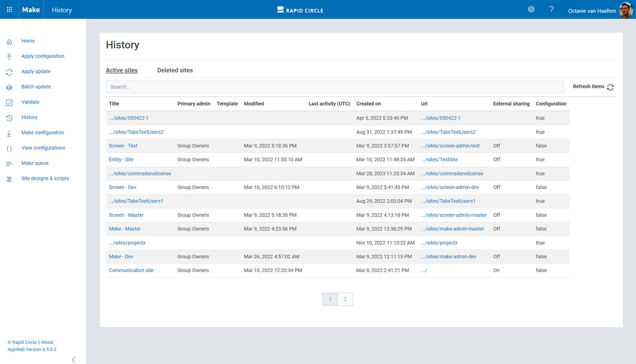Click the Apply update sync icon
The width and height of the screenshot is (636, 364).
[x=9, y=72]
